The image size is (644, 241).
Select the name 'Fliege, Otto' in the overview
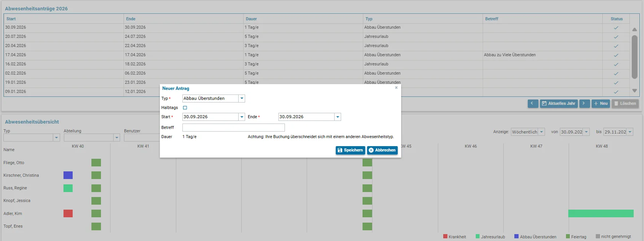14,163
